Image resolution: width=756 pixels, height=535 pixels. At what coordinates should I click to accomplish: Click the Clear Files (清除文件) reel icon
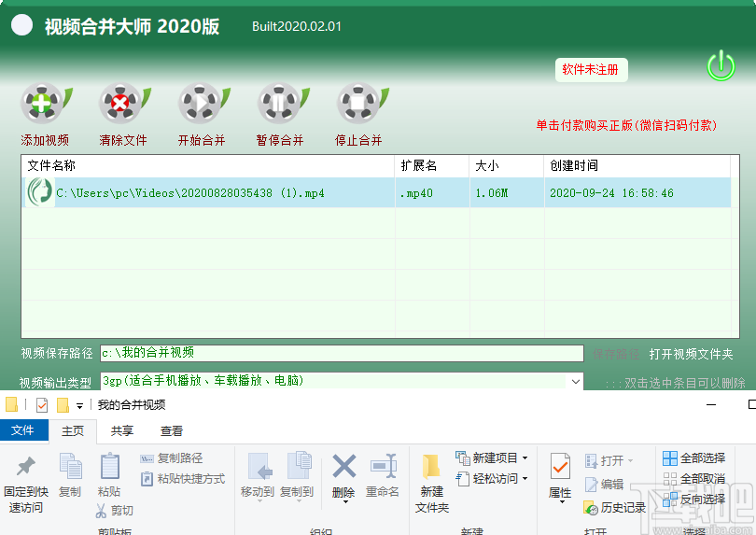click(x=123, y=104)
